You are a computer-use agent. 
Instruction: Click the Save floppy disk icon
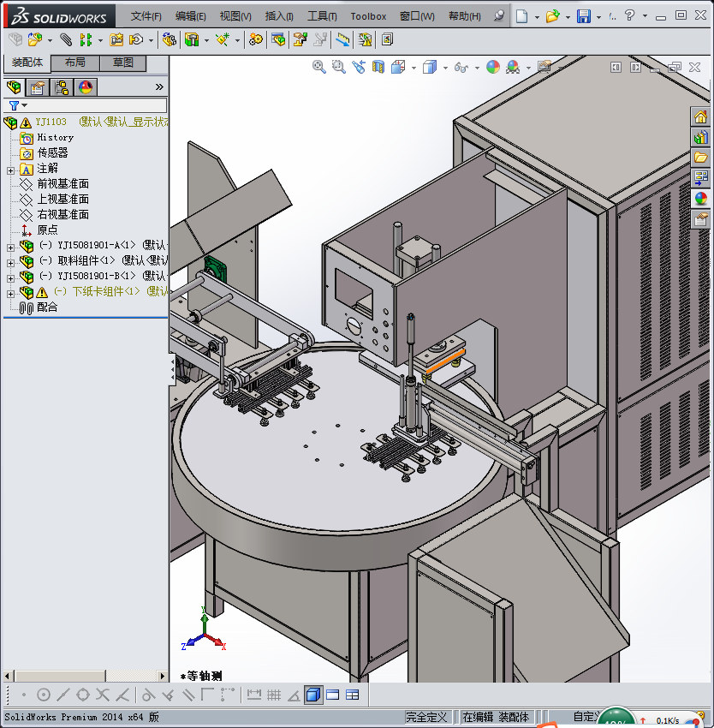click(584, 16)
